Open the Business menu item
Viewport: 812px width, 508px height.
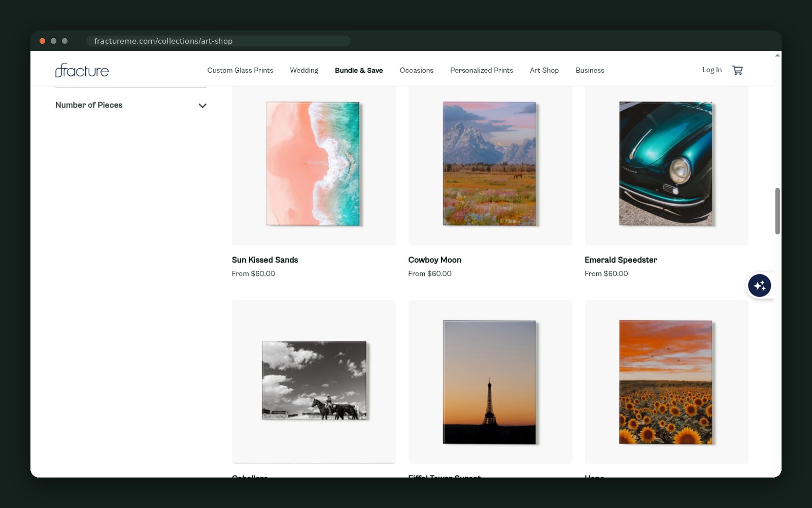pos(590,70)
